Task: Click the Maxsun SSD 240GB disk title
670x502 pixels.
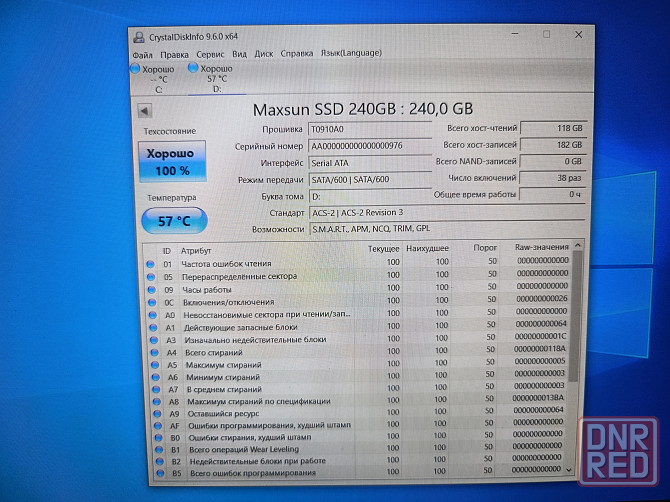Action: pyautogui.click(x=363, y=109)
